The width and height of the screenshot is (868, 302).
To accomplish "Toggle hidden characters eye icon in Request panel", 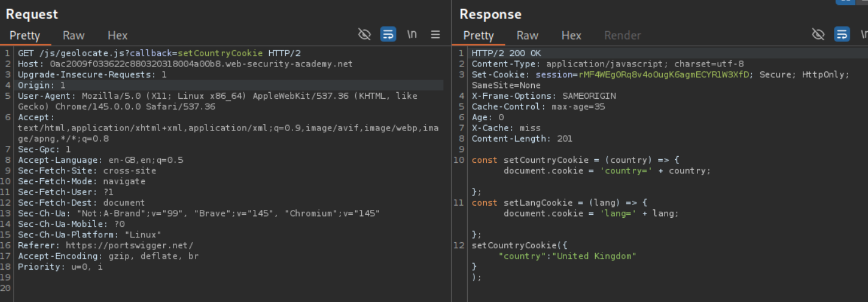I will coord(364,35).
